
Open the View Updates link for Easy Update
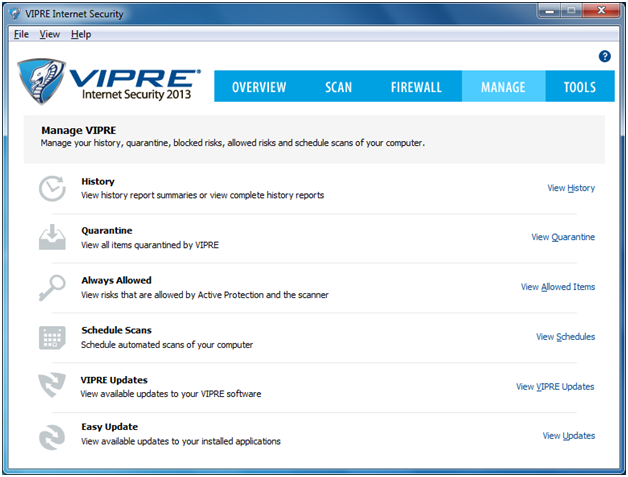click(569, 436)
